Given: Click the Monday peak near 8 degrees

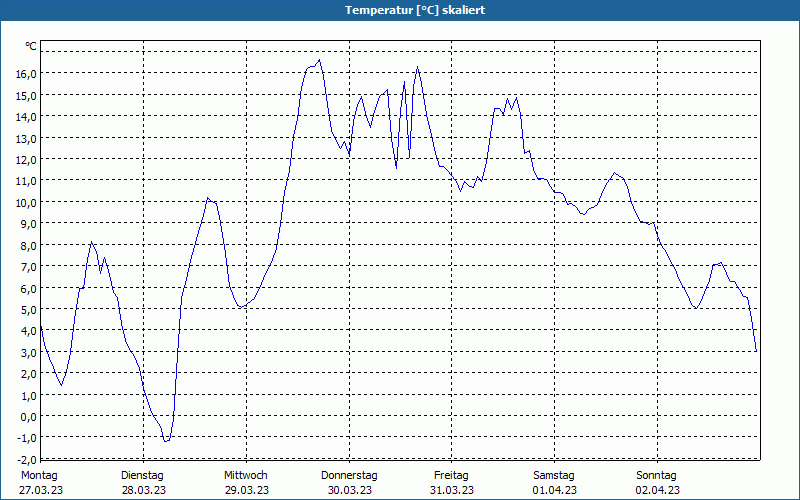Looking at the screenshot, I should coord(91,242).
